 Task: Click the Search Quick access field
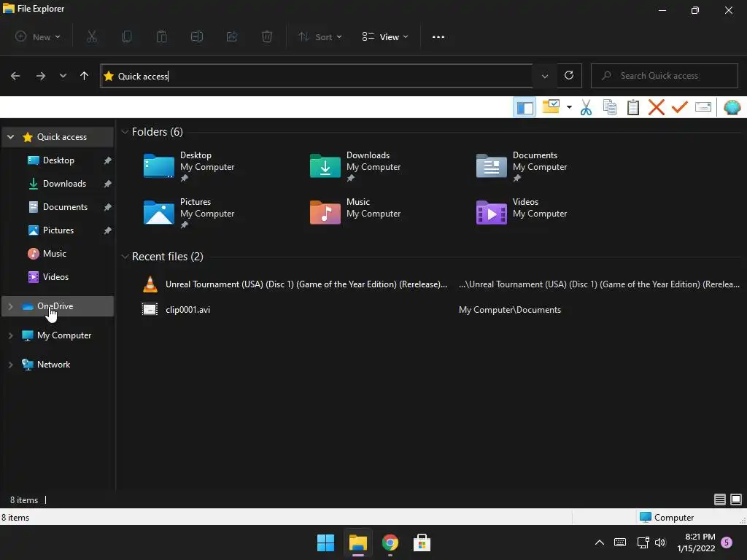(664, 76)
